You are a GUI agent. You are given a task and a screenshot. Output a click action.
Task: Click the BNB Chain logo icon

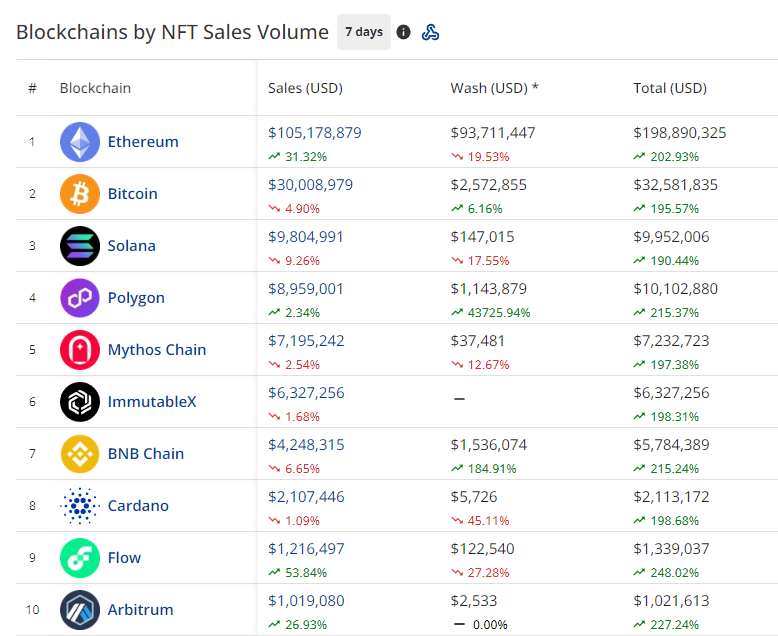80,454
